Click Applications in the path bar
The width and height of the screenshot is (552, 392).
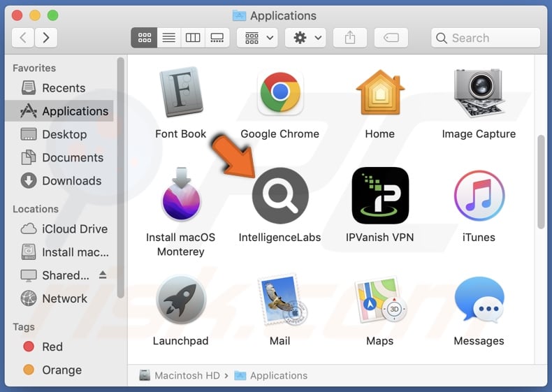click(270, 375)
